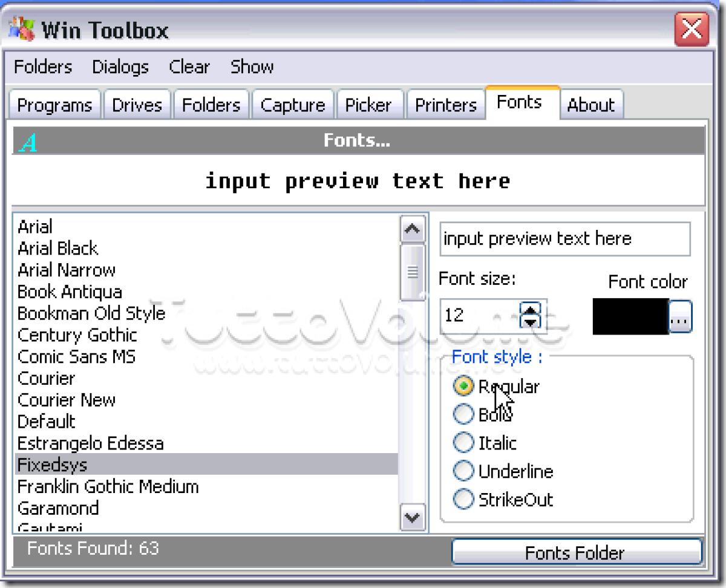The height and width of the screenshot is (588, 726).
Task: Select Garamond font
Action: point(206,508)
